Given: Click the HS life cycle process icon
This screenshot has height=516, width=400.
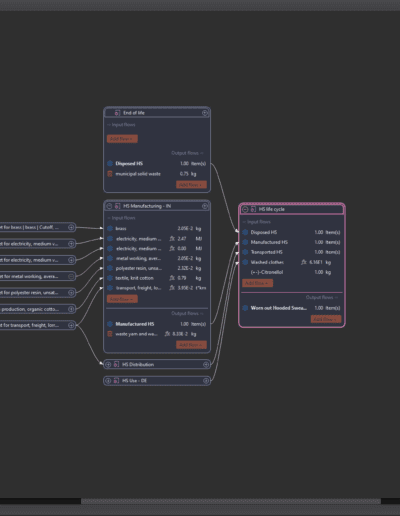Looking at the screenshot, I should 253,209.
